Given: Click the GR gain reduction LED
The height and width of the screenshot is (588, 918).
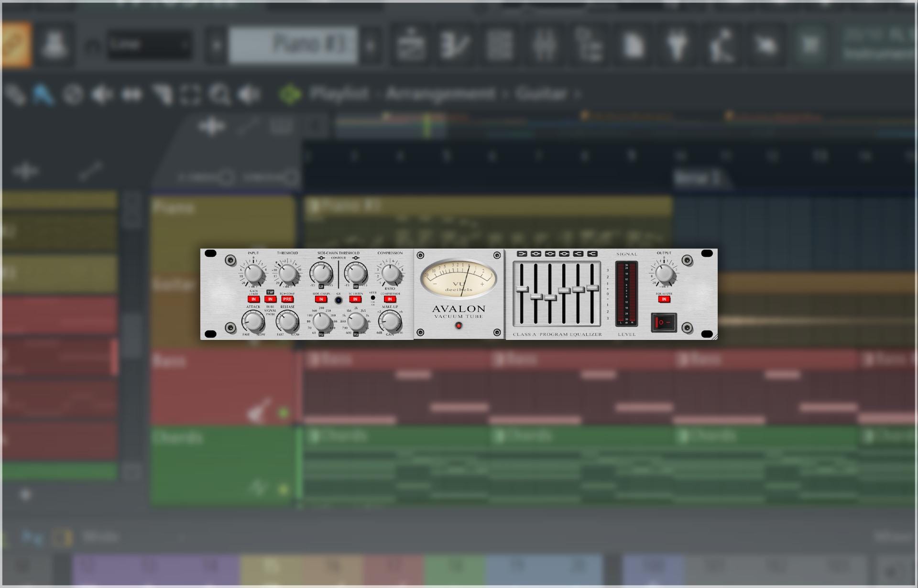Looking at the screenshot, I should (339, 300).
